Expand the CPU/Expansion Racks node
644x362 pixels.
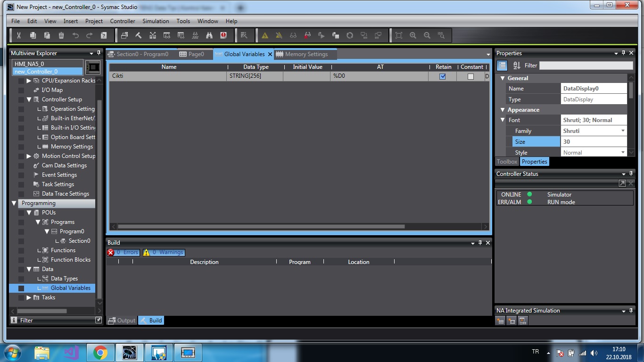pyautogui.click(x=29, y=81)
